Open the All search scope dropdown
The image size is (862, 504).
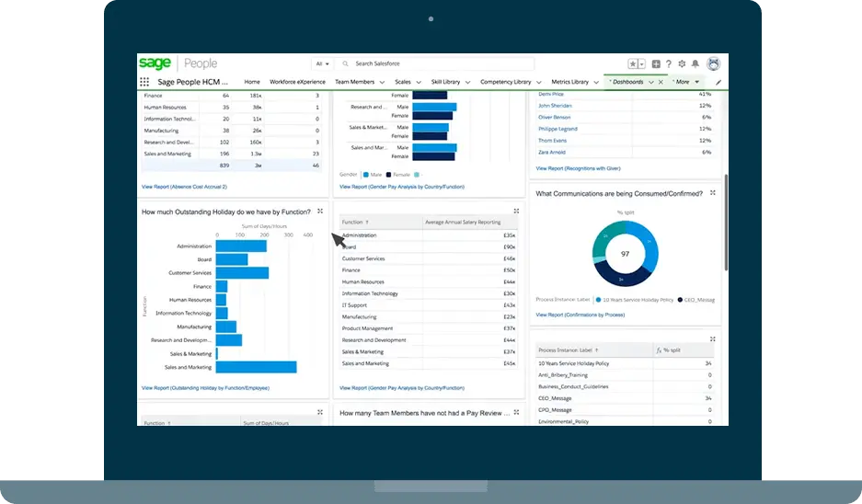coord(322,63)
